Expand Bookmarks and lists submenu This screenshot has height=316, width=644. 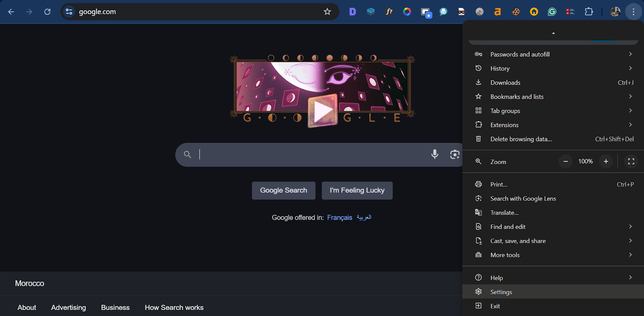553,96
